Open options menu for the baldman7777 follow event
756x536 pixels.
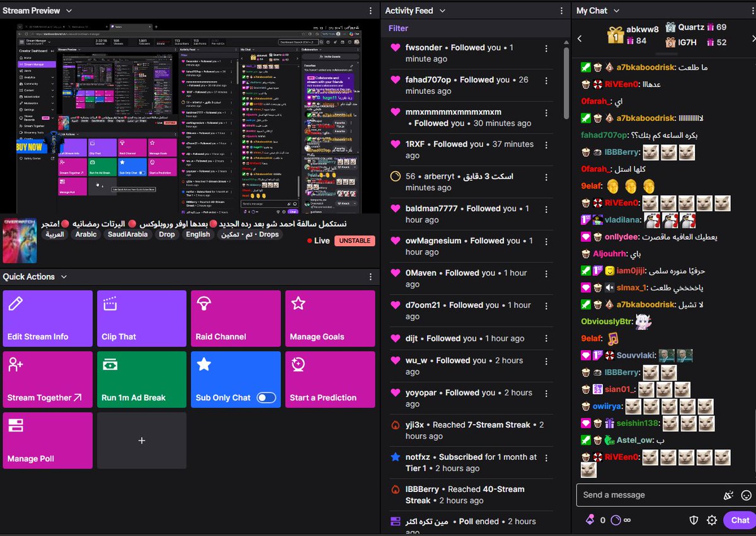point(546,208)
